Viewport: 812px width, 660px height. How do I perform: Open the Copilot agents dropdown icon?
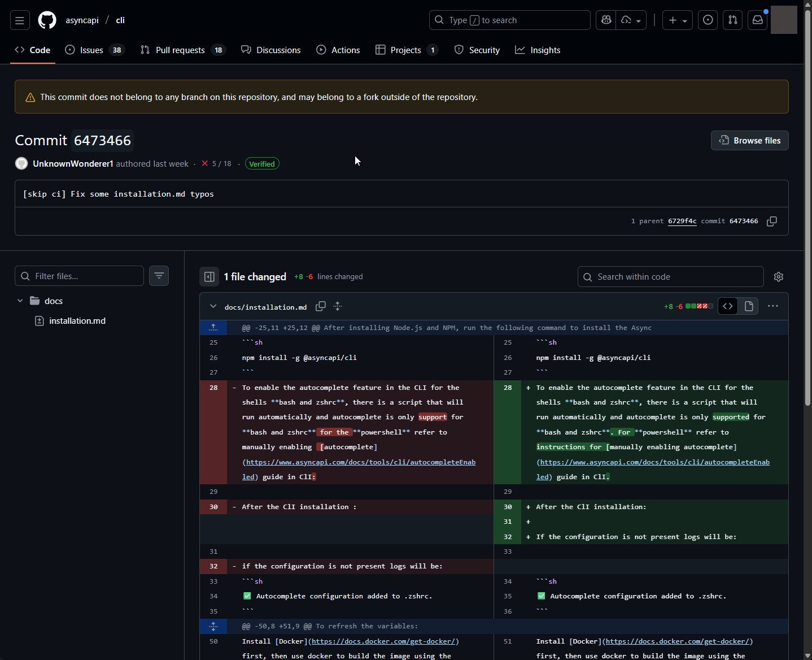[x=631, y=20]
